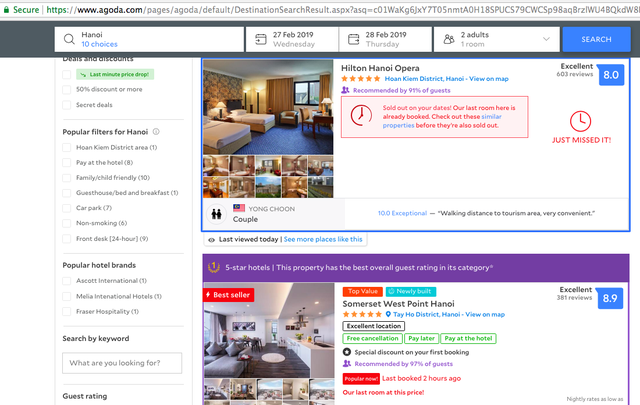Image resolution: width=640 pixels, height=405 pixels.
Task: Click the Top Value orange tag
Action: coord(362,292)
